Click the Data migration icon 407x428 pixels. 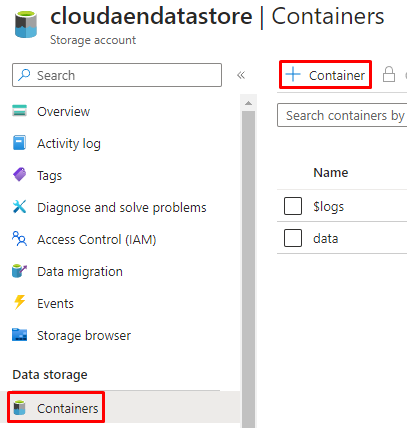(x=19, y=271)
